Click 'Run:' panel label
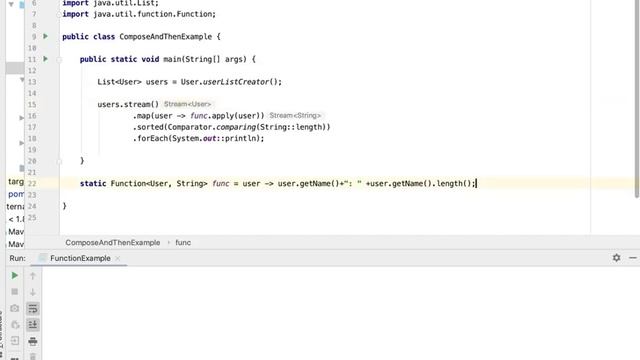Viewport: 640px width, 360px height. pyautogui.click(x=18, y=258)
